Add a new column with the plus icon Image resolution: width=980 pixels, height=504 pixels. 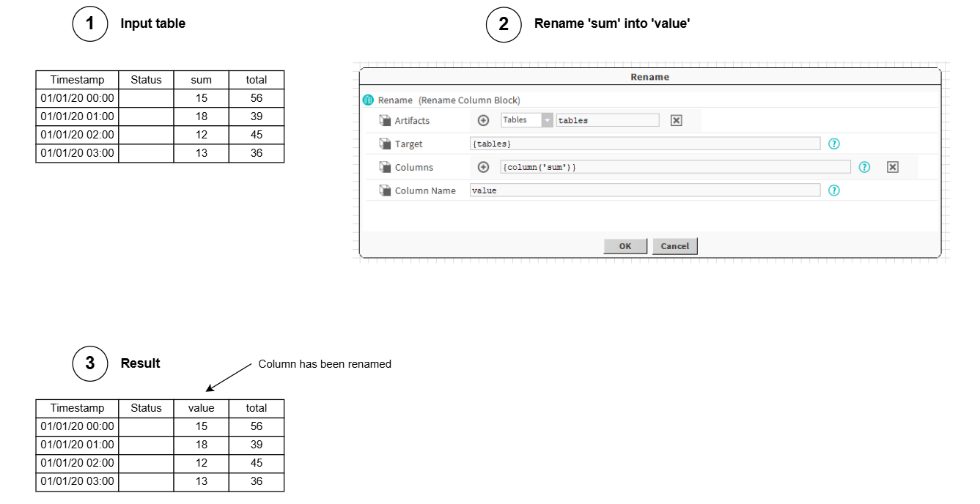pyautogui.click(x=483, y=167)
